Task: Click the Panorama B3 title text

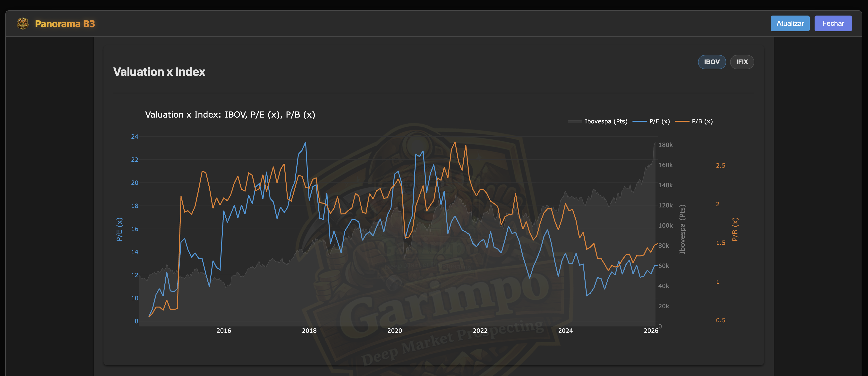Action: point(65,24)
